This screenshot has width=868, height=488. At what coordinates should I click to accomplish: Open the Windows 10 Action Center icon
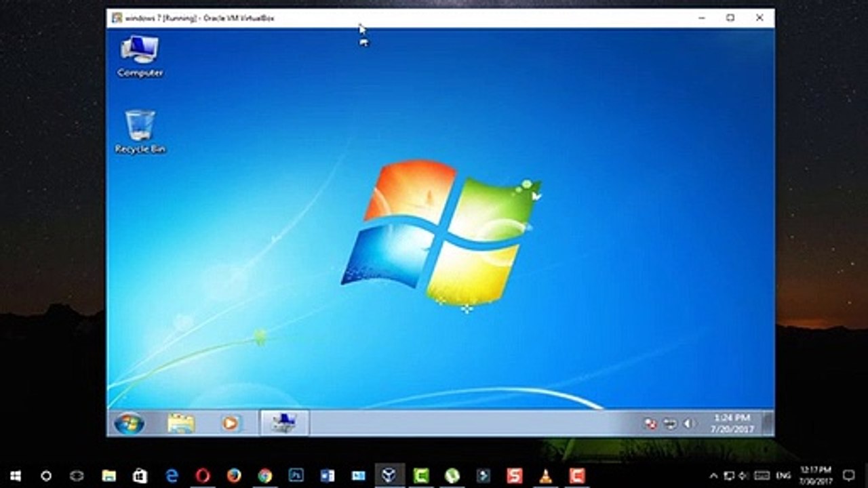[848, 476]
